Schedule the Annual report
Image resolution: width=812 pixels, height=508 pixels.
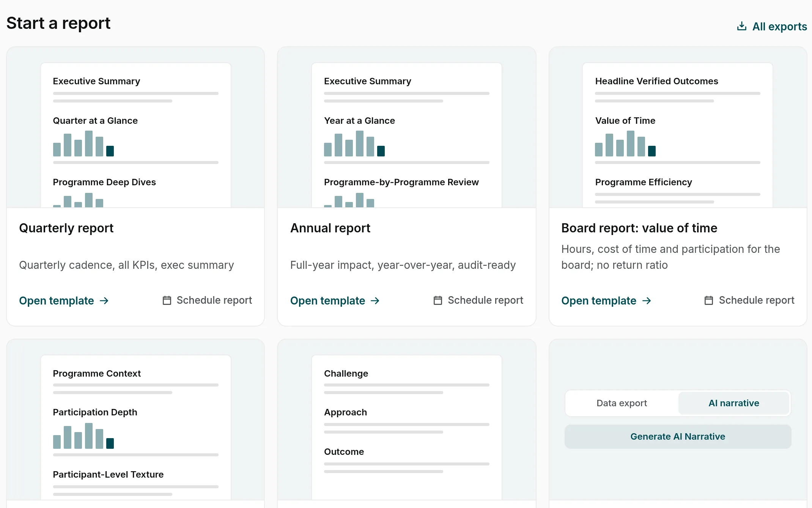[478, 300]
